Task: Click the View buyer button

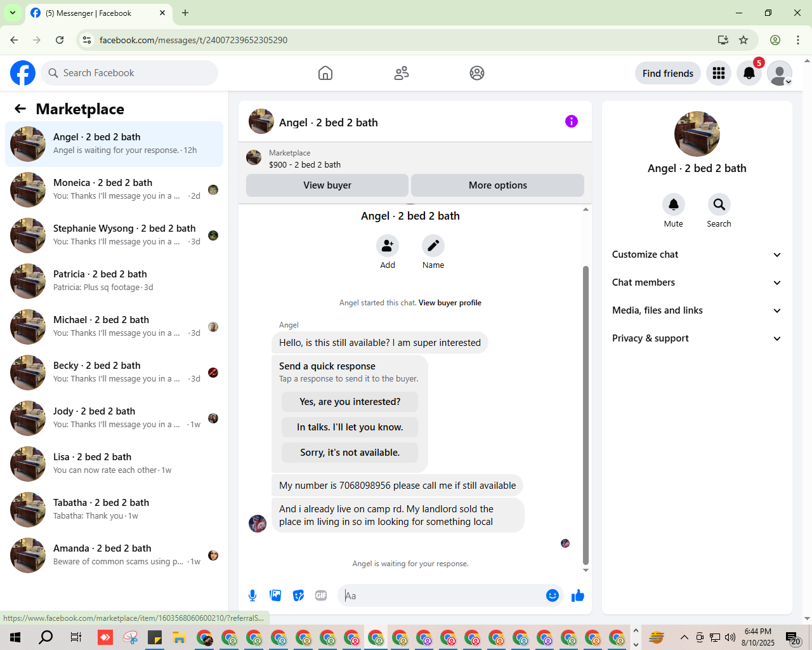Action: click(x=327, y=185)
